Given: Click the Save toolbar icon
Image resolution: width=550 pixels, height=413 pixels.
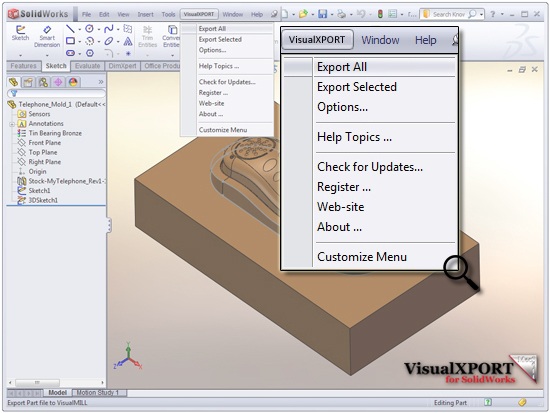Looking at the screenshot, I should point(322,14).
